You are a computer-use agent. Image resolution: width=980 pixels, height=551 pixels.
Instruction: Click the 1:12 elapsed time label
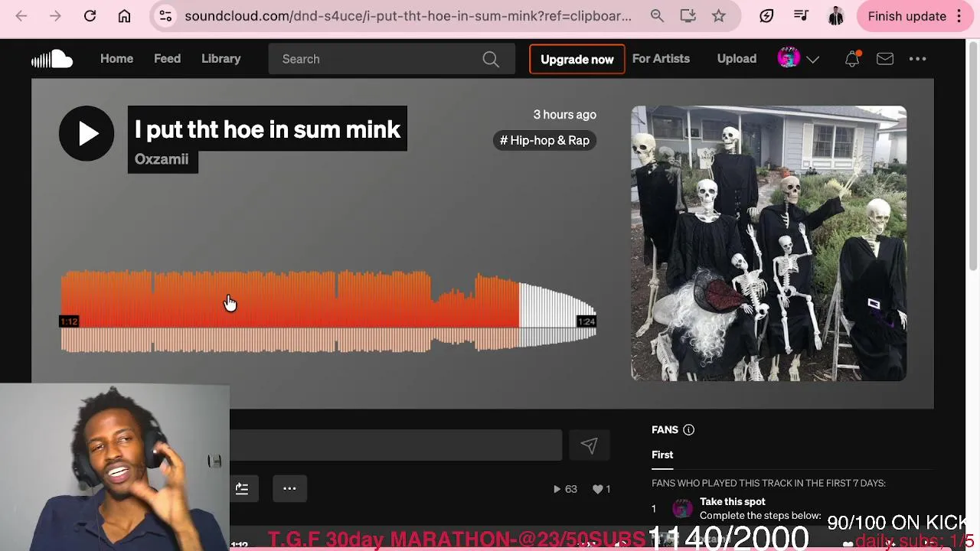69,321
